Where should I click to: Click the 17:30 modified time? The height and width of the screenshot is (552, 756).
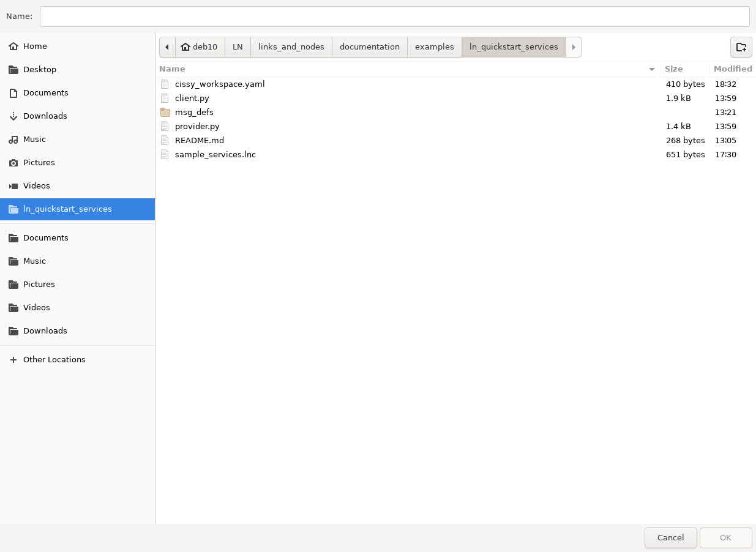725,154
